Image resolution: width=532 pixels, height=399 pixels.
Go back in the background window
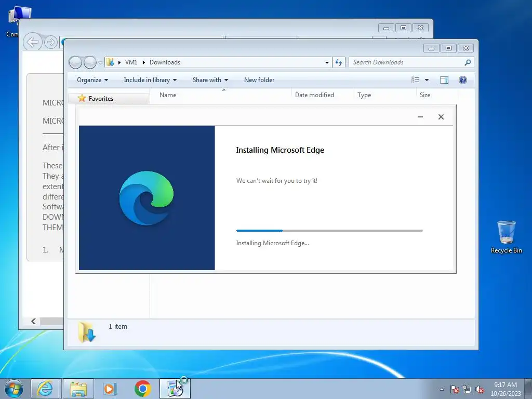click(33, 42)
